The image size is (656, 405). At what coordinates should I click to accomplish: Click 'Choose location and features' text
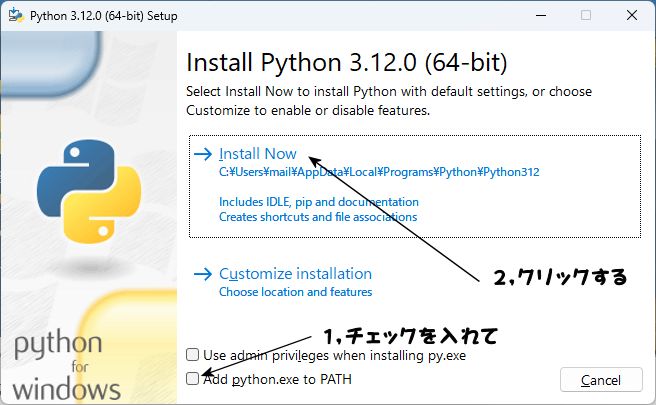click(x=295, y=292)
